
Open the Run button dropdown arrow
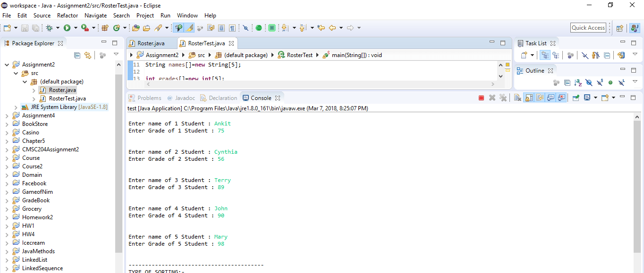(75, 28)
